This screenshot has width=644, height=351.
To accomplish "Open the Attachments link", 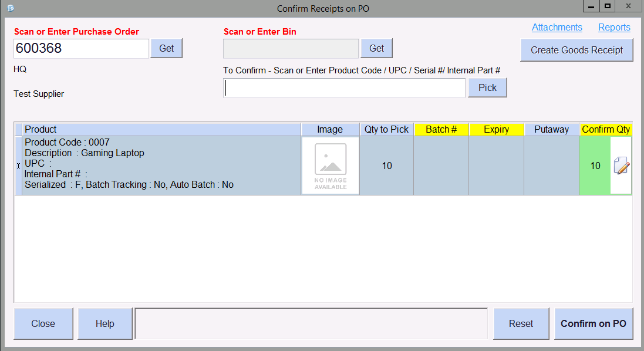I will 557,28.
